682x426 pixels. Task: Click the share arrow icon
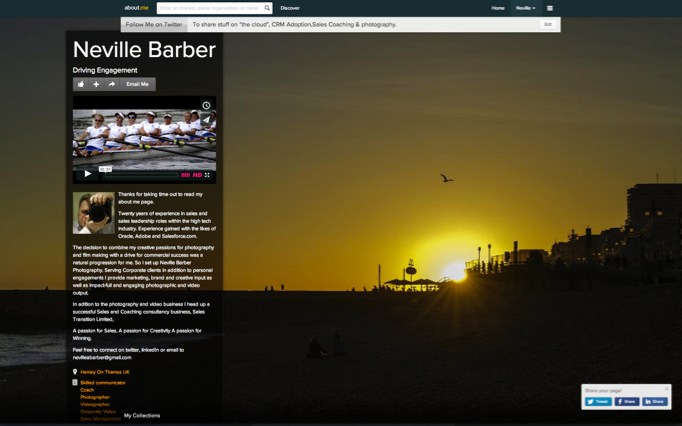pos(112,84)
